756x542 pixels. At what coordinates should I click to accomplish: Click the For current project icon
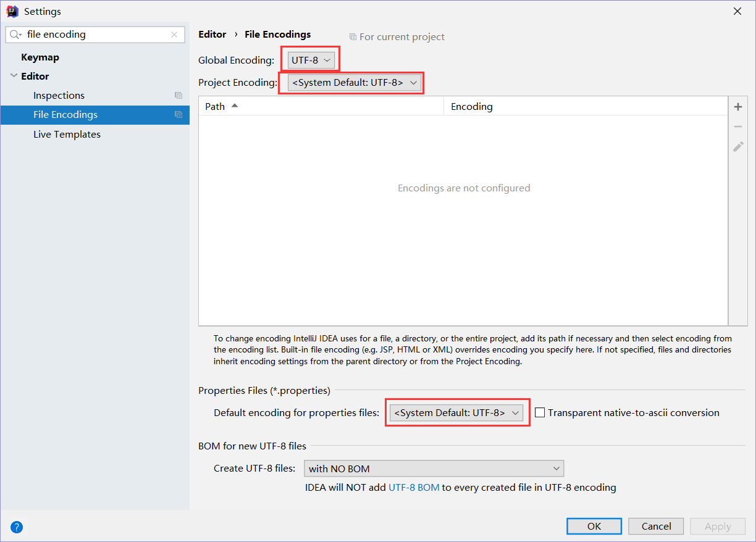(x=353, y=37)
